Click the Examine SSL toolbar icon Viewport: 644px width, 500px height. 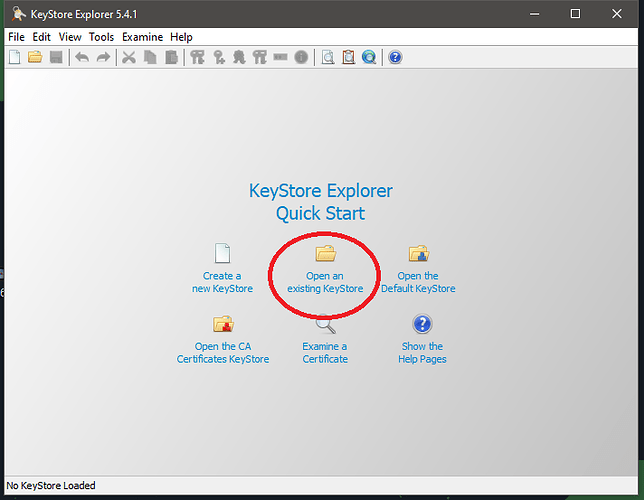pyautogui.click(x=369, y=57)
